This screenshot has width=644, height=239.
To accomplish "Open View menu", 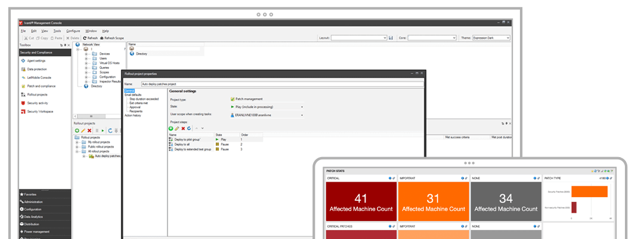I will pyautogui.click(x=45, y=31).
